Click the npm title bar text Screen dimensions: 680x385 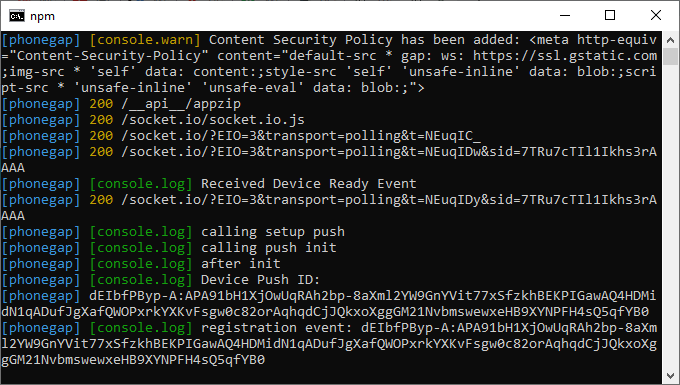click(42, 16)
